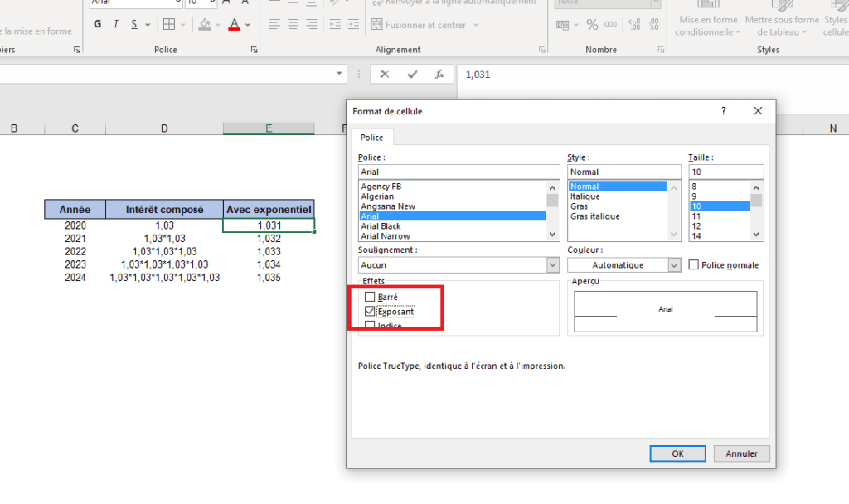
Task: Click the Police font name field
Action: (458, 172)
